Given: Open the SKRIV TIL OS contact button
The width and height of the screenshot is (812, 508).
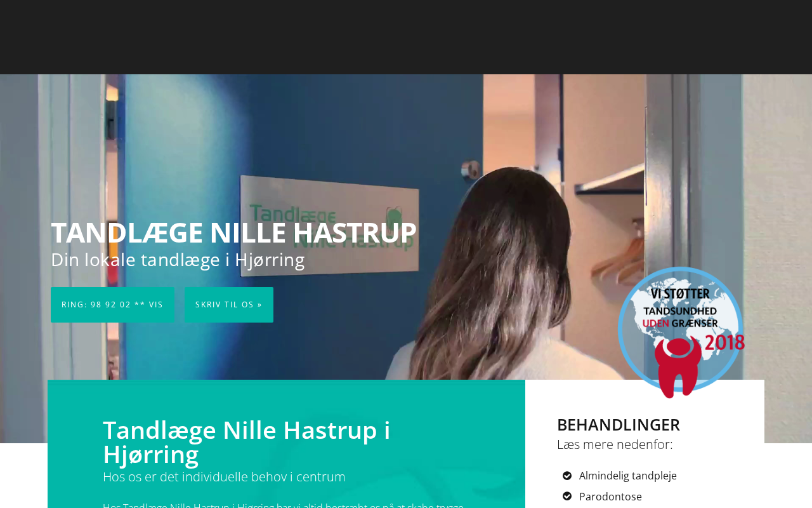Looking at the screenshot, I should [229, 305].
